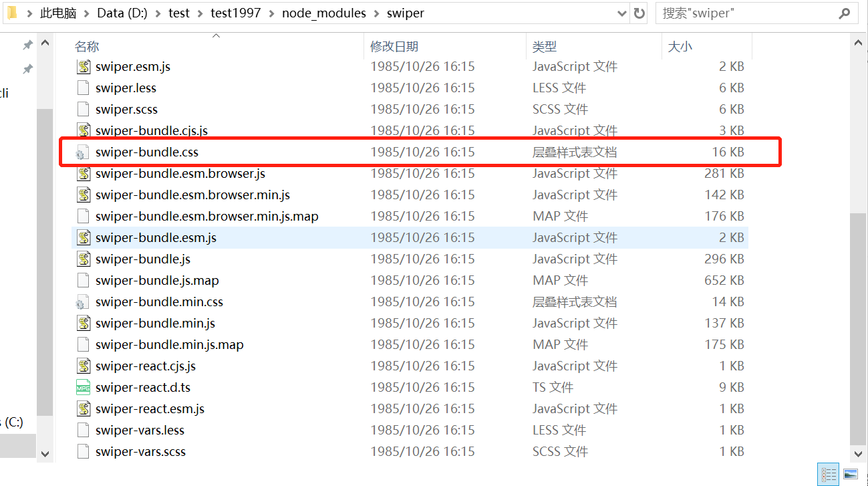868x486 pixels.
Task: Click the refresh button beside address bar
Action: (x=639, y=13)
